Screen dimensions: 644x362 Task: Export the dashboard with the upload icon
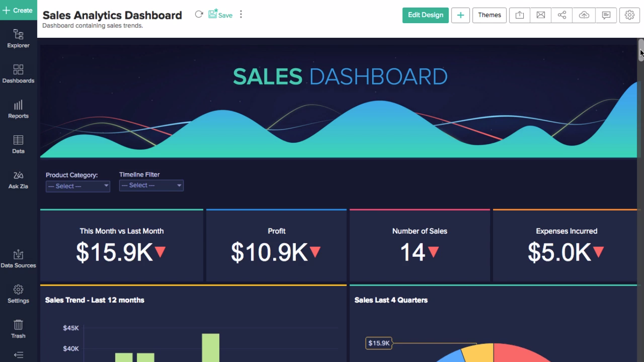pos(519,15)
